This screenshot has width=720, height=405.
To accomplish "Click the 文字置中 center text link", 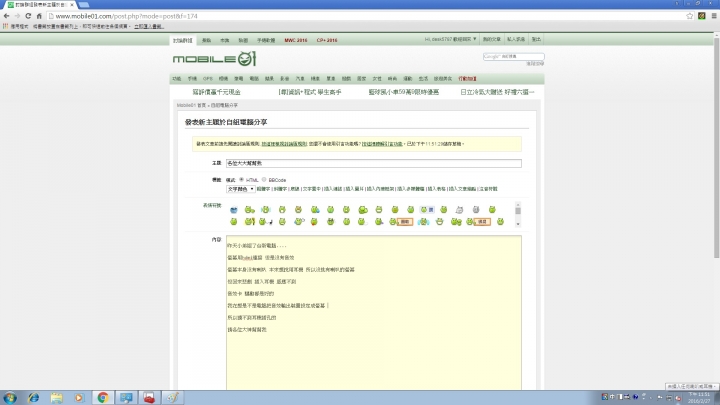I will (312, 189).
